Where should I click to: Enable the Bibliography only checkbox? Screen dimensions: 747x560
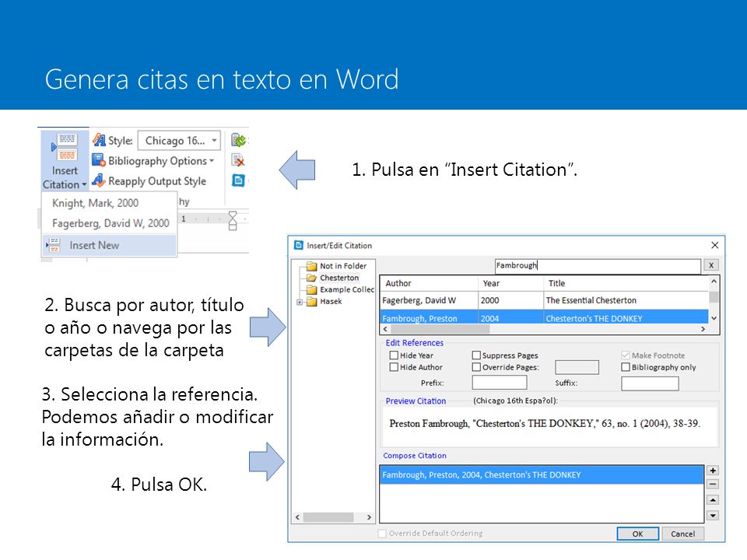626,367
